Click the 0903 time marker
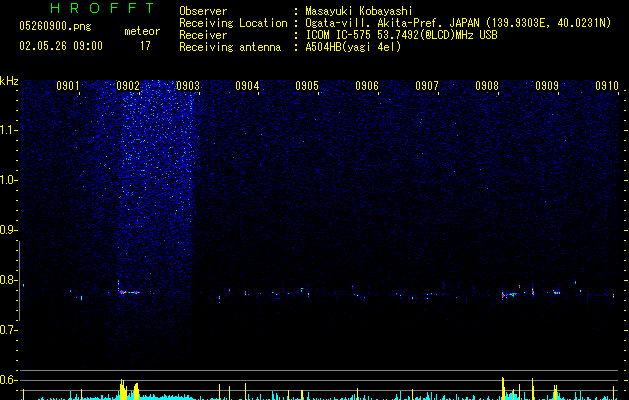The height and width of the screenshot is (400, 629). (188, 86)
